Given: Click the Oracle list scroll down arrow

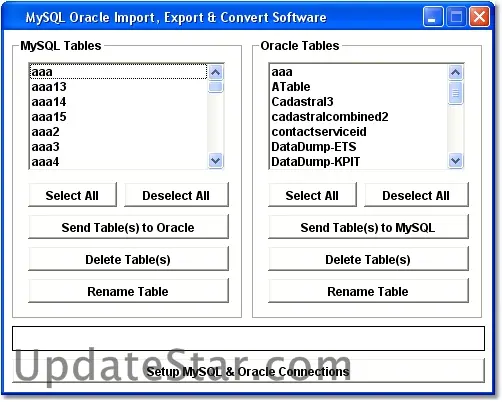Looking at the screenshot, I should click(x=456, y=161).
